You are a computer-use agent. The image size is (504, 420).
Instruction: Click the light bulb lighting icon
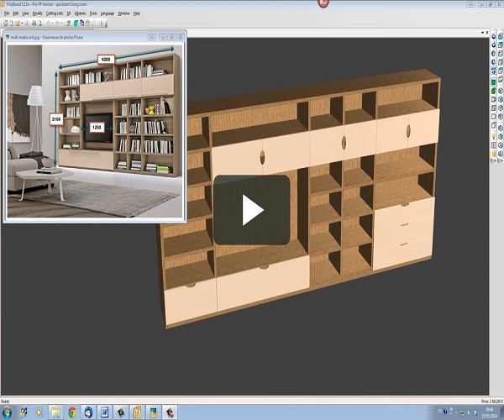[x=494, y=137]
